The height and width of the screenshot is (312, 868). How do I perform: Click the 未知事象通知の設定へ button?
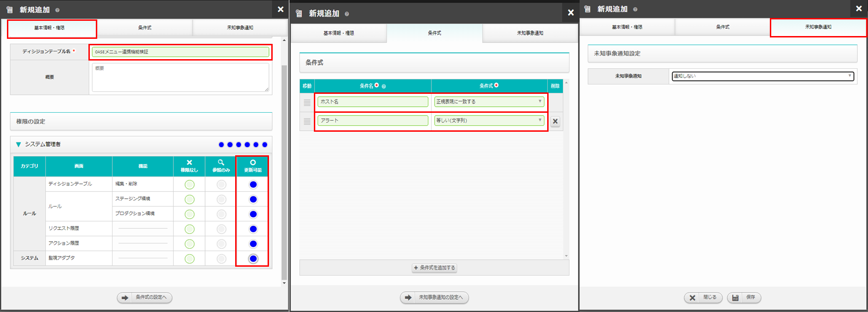(x=434, y=298)
